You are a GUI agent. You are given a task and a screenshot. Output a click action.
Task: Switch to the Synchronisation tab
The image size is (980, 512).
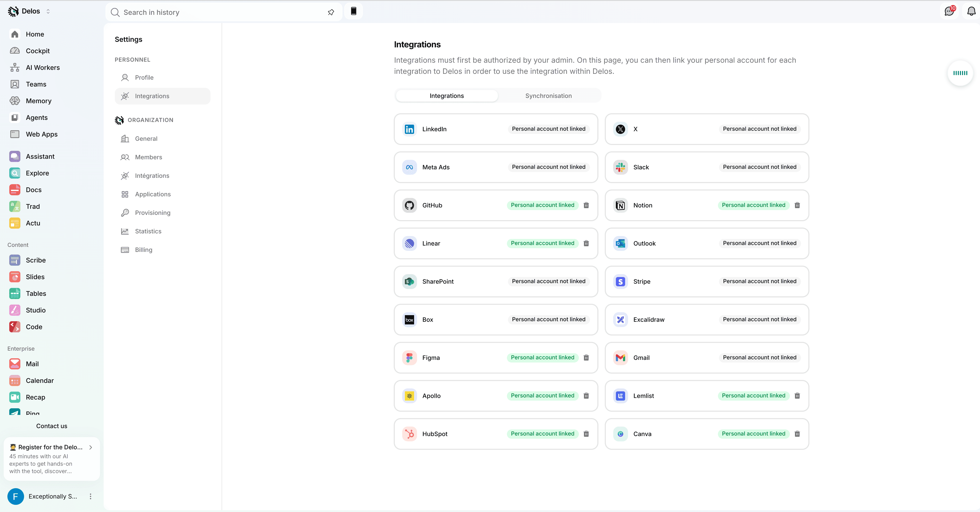(x=548, y=96)
